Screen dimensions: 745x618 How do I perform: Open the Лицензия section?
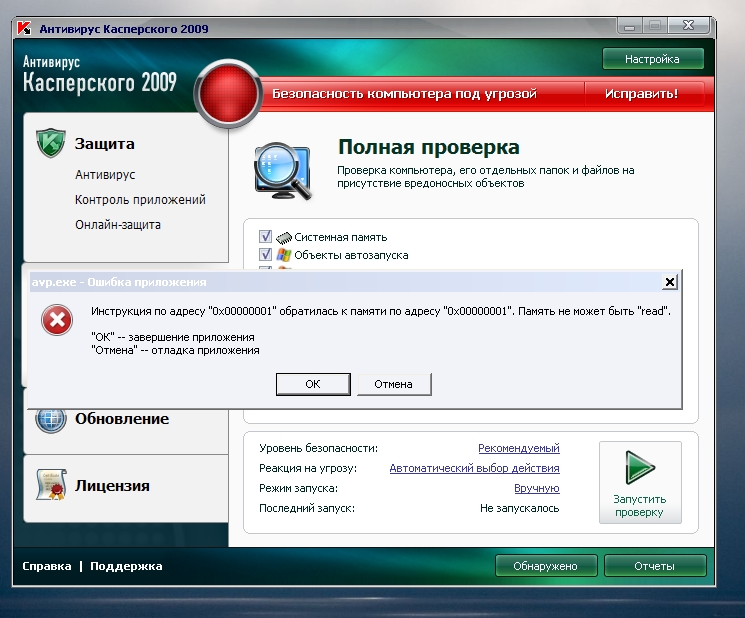pos(112,486)
